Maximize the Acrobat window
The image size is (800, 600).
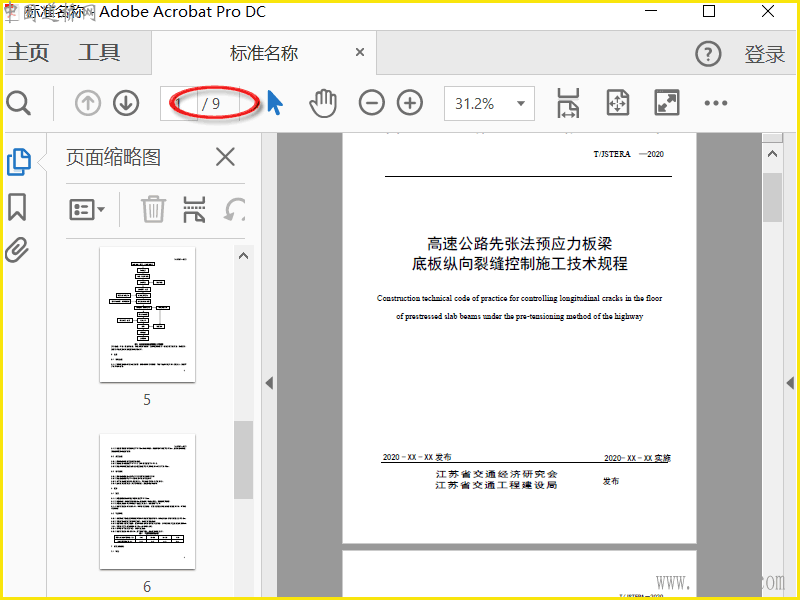[709, 11]
